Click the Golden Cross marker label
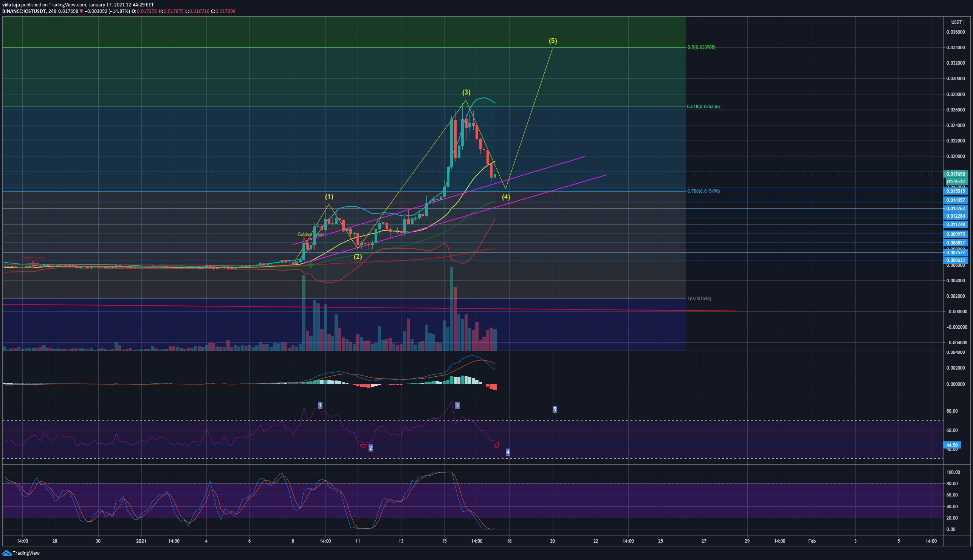This screenshot has width=973, height=560. pyautogui.click(x=310, y=234)
